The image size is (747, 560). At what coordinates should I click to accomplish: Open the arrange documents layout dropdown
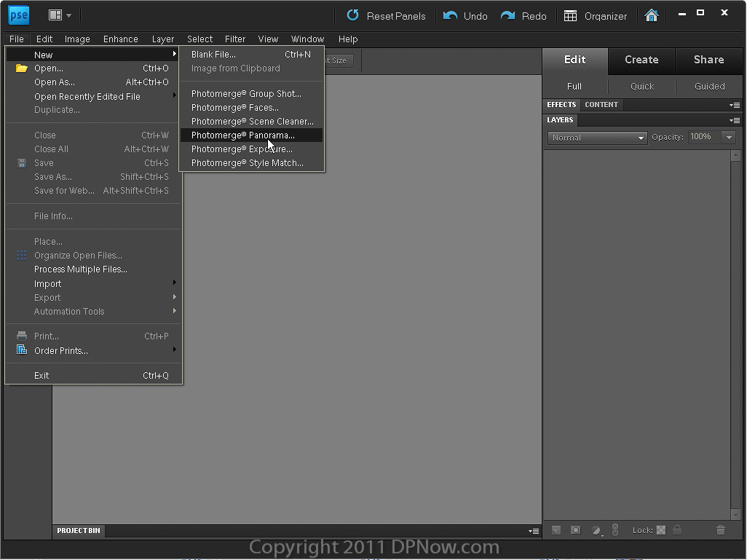point(60,15)
